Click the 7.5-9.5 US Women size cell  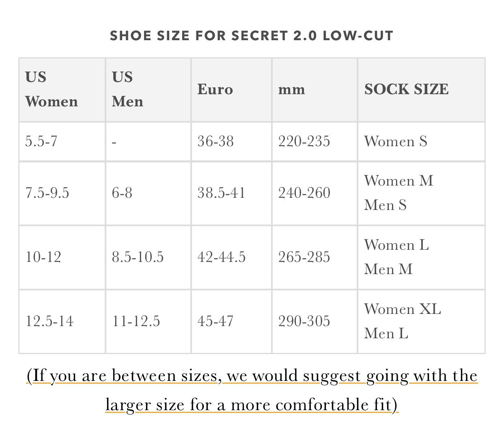tap(47, 193)
